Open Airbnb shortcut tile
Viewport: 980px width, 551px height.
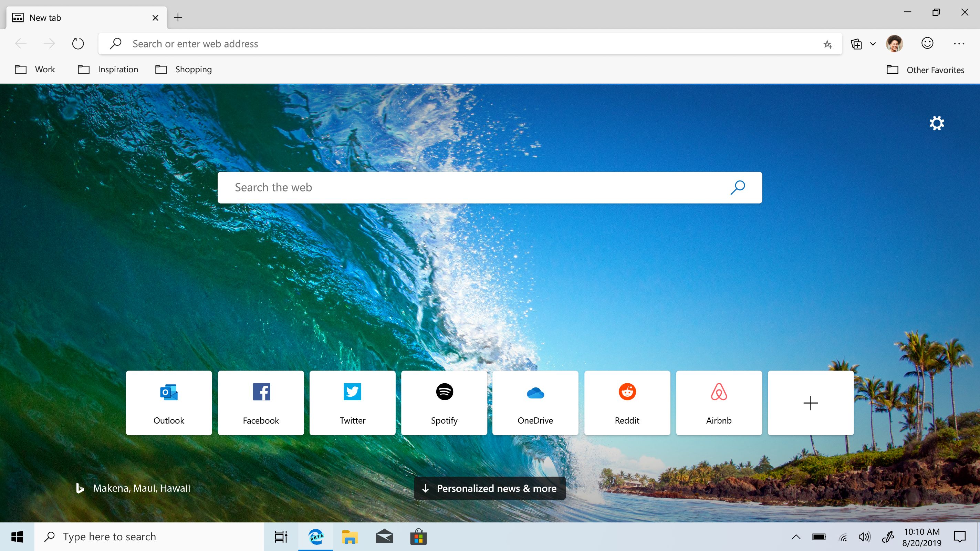719,402
